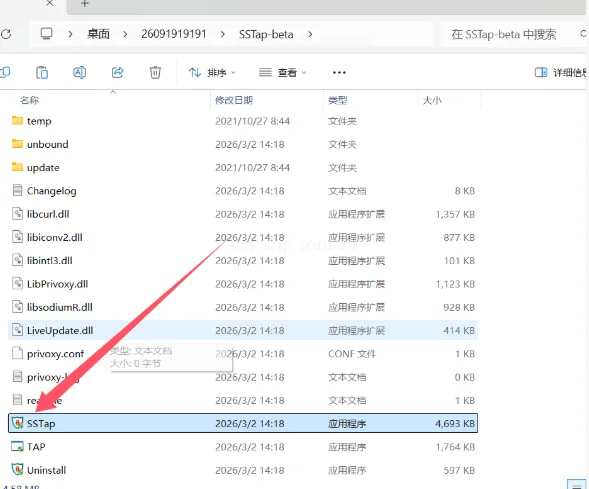This screenshot has height=489, width=589.
Task: Close the current Explorer tab
Action: click(50, 3)
